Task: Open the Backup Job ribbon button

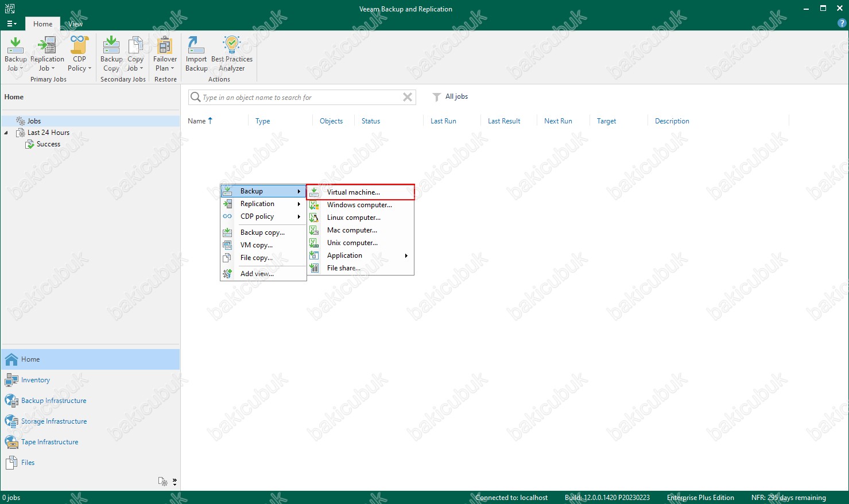Action: (15, 54)
